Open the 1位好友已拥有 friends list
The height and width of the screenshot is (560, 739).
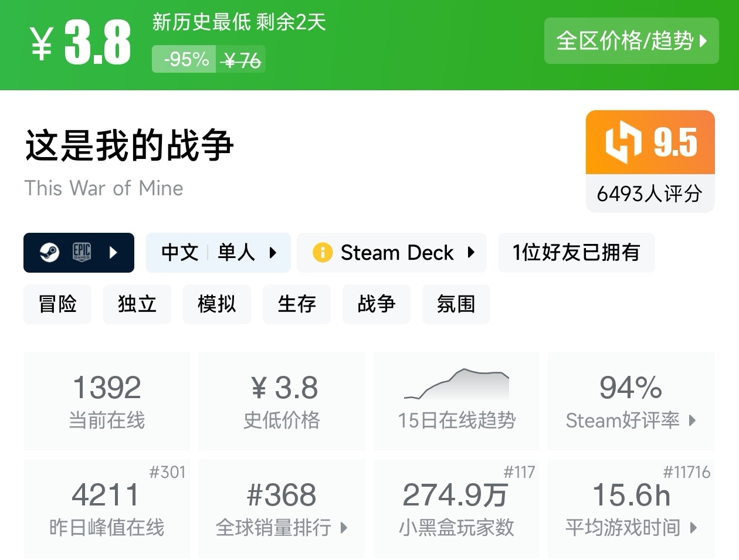click(576, 253)
